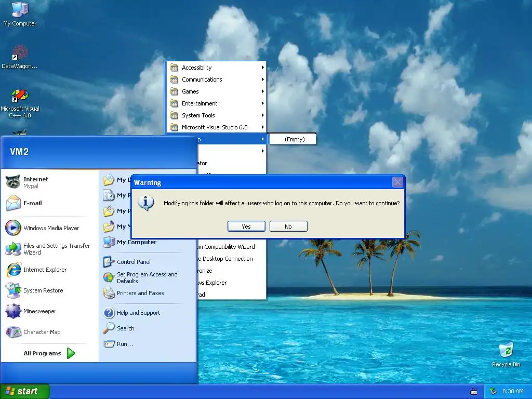Expand arrow next to System Tools
The image size is (532, 399).
pyautogui.click(x=262, y=115)
